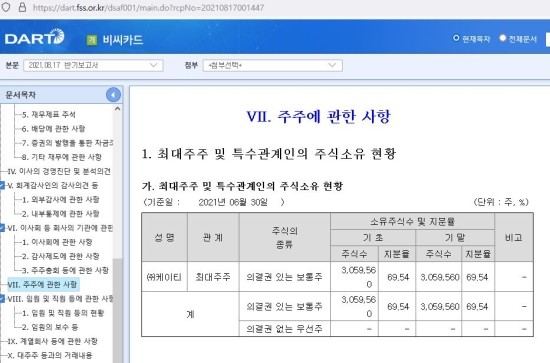Open 7. 증권의 발행을 통한 자금조달 item
Viewport: 550px width, 363px height.
point(67,143)
